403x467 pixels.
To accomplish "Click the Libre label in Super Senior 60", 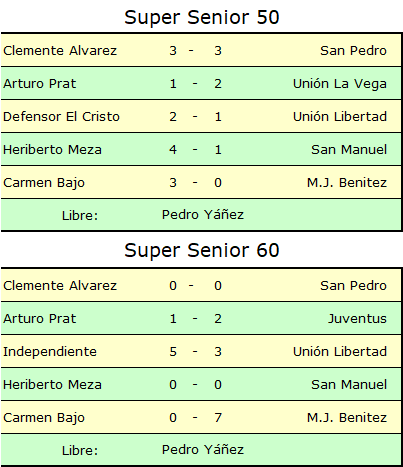I will [x=80, y=451].
